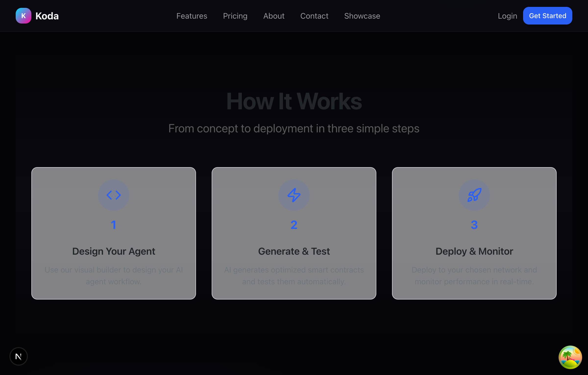The width and height of the screenshot is (588, 375).
Task: Click the lightning bolt icon on Generate & Test card
Action: pyautogui.click(x=294, y=195)
